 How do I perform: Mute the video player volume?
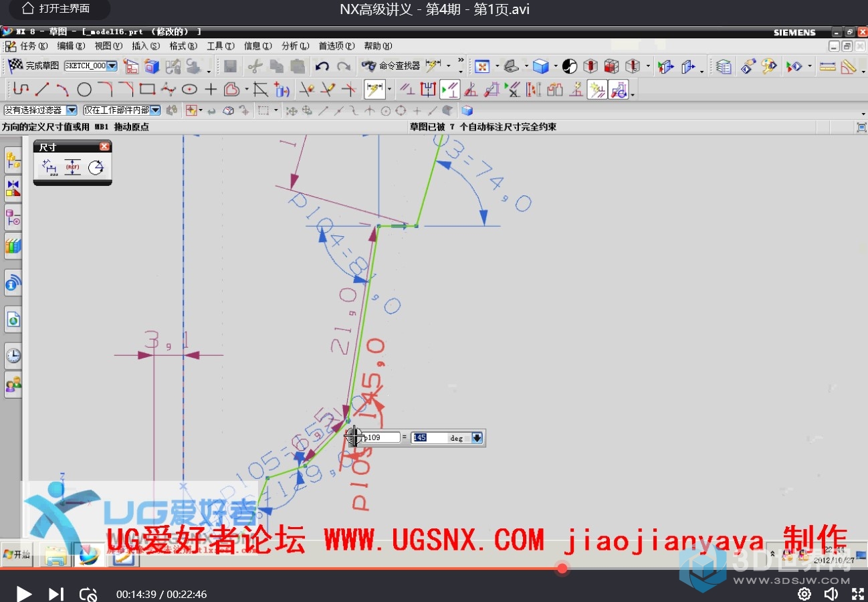coord(831,594)
